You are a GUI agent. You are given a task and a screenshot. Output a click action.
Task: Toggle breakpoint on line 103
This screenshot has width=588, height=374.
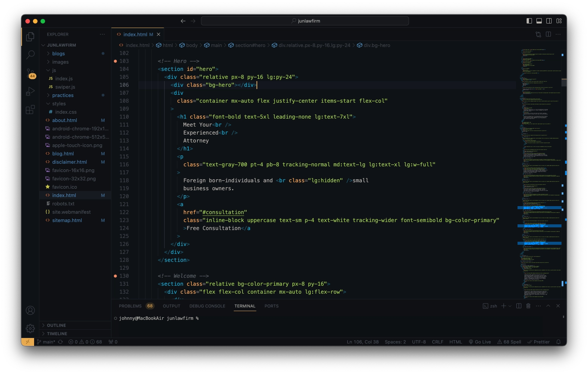(x=115, y=61)
